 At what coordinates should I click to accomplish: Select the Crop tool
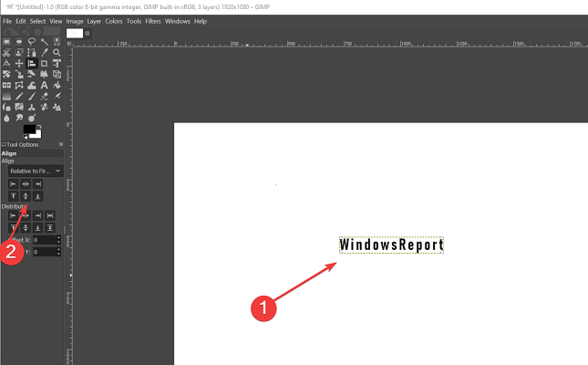[45, 64]
